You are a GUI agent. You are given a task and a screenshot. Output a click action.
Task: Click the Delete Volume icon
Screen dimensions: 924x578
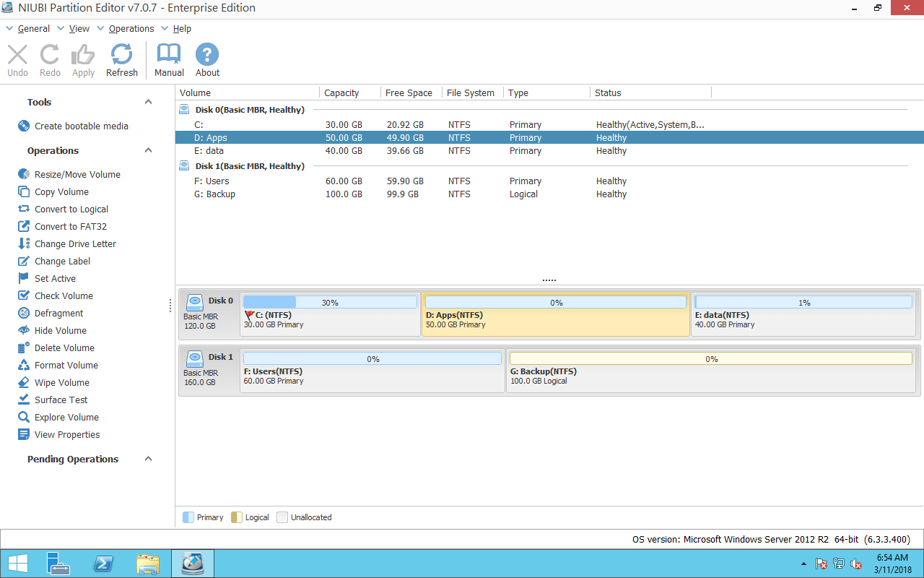click(24, 348)
